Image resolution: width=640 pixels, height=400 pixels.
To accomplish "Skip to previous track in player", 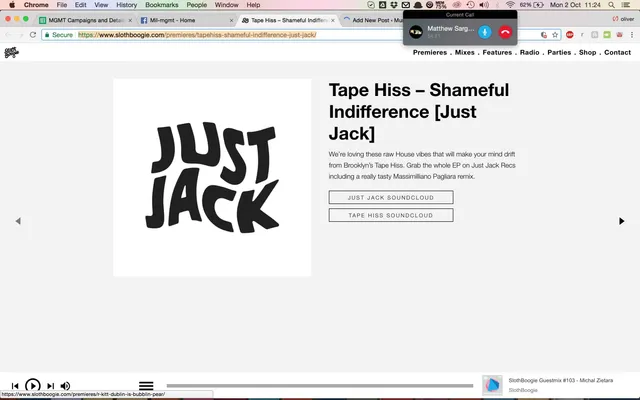I will point(15,386).
